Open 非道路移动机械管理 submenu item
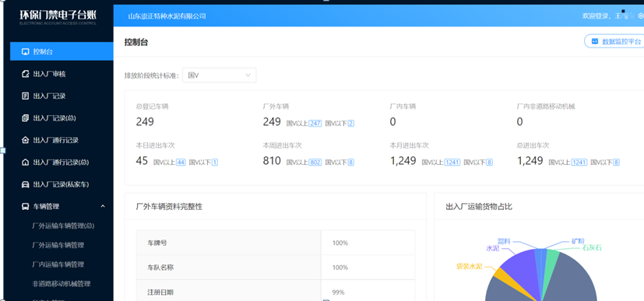644x301 pixels. click(62, 284)
